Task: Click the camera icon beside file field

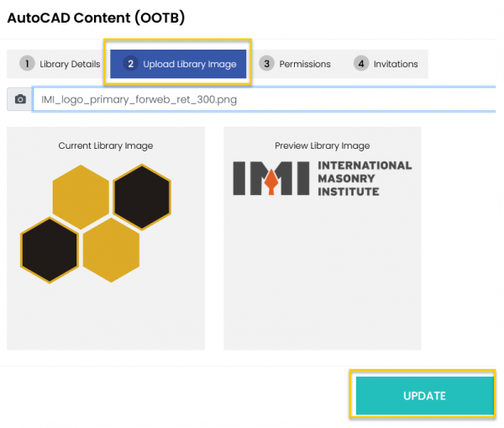Action: coord(20,99)
